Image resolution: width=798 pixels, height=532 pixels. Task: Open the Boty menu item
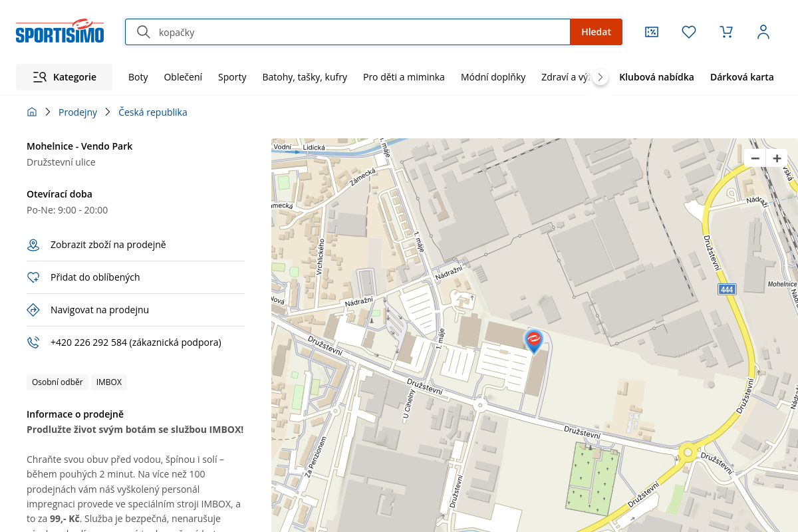point(138,77)
